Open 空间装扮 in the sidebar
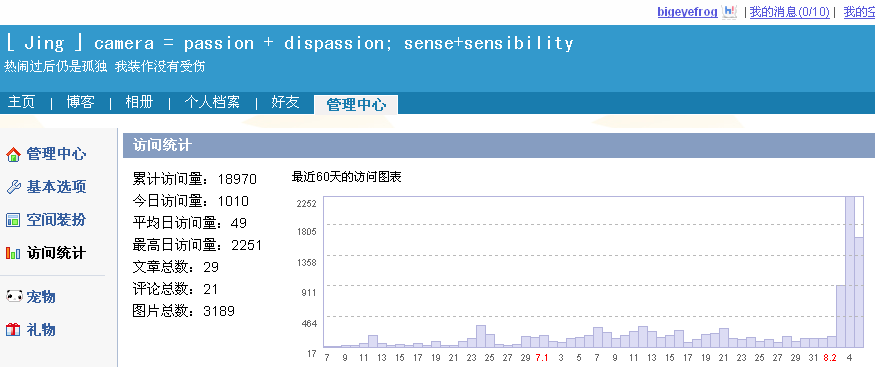Screen dimensions: 875x367 pos(56,220)
